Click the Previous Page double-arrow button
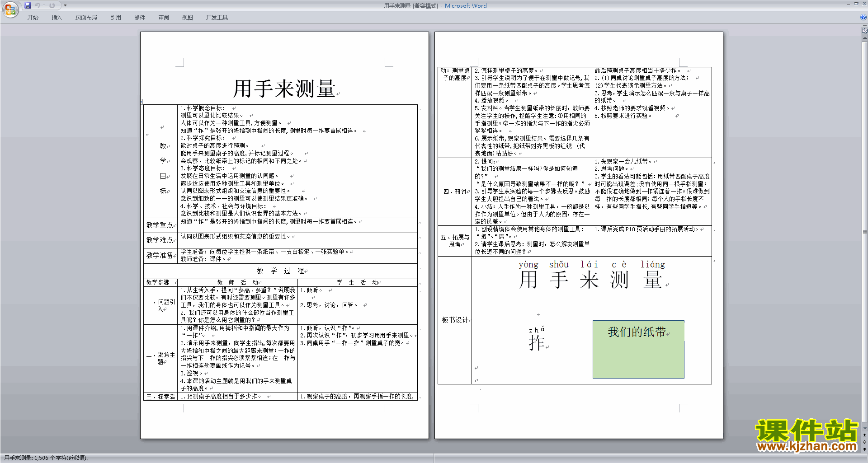 pyautogui.click(x=865, y=435)
